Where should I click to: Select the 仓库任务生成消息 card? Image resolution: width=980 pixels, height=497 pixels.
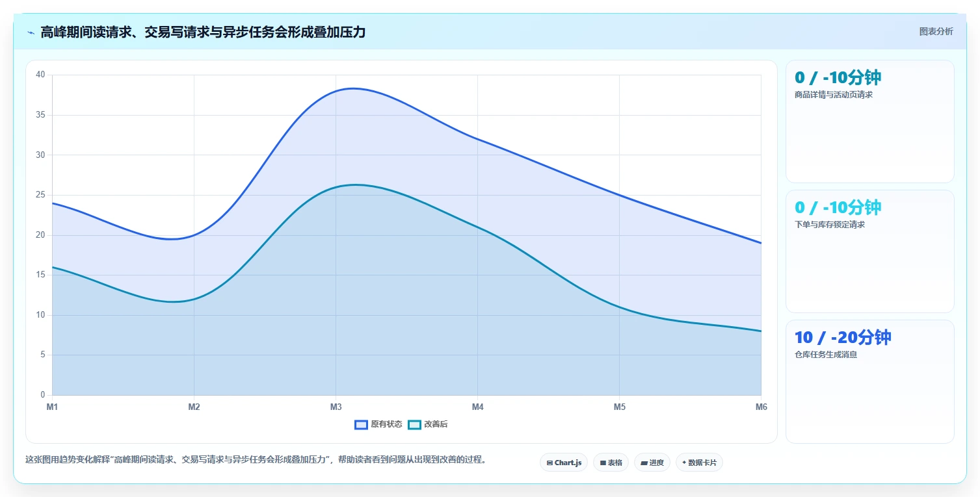pyautogui.click(x=870, y=381)
